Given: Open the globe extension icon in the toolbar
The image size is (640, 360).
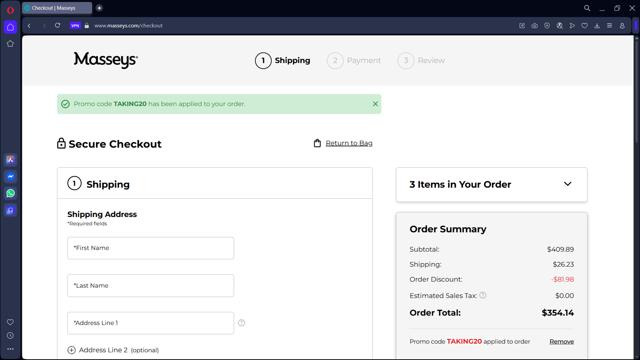Looking at the screenshot, I should [560, 26].
